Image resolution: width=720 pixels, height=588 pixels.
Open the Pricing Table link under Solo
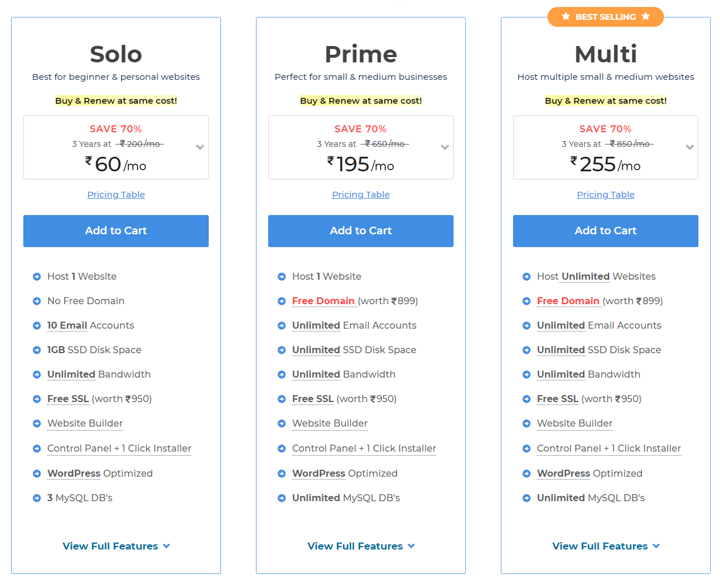116,195
